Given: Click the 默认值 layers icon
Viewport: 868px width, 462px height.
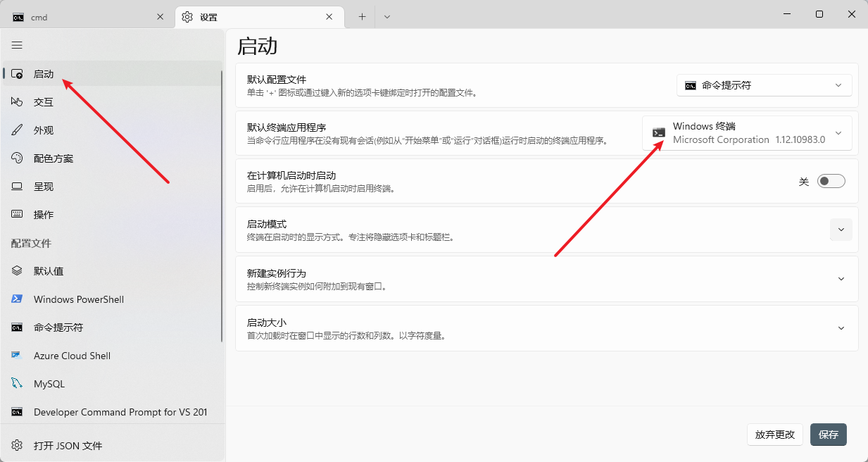Looking at the screenshot, I should 18,271.
